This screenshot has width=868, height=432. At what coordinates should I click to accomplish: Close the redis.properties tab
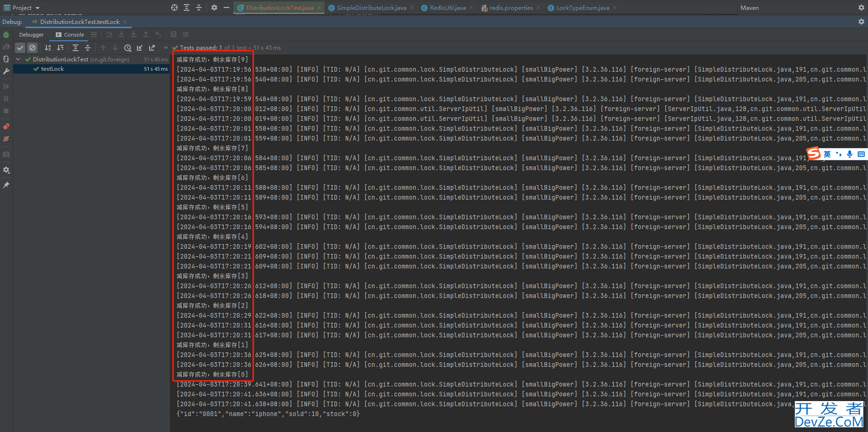538,7
